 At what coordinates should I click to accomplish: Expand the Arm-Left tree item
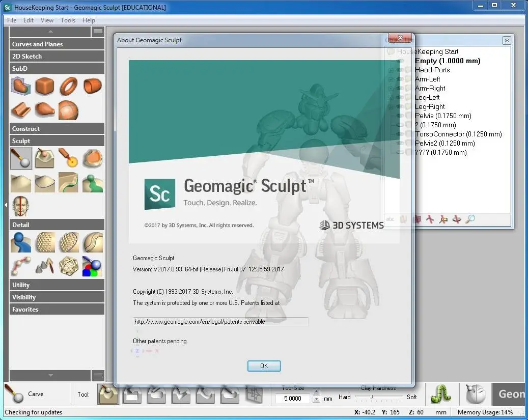(391, 79)
